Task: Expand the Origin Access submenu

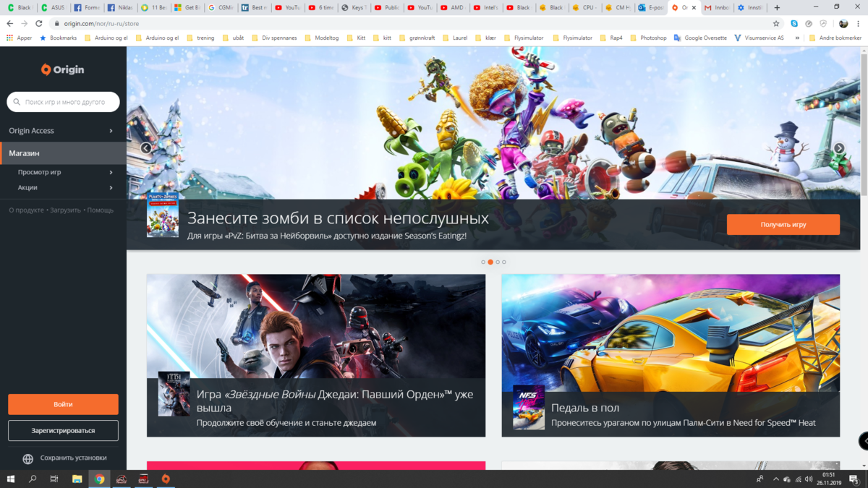Action: pyautogui.click(x=111, y=131)
